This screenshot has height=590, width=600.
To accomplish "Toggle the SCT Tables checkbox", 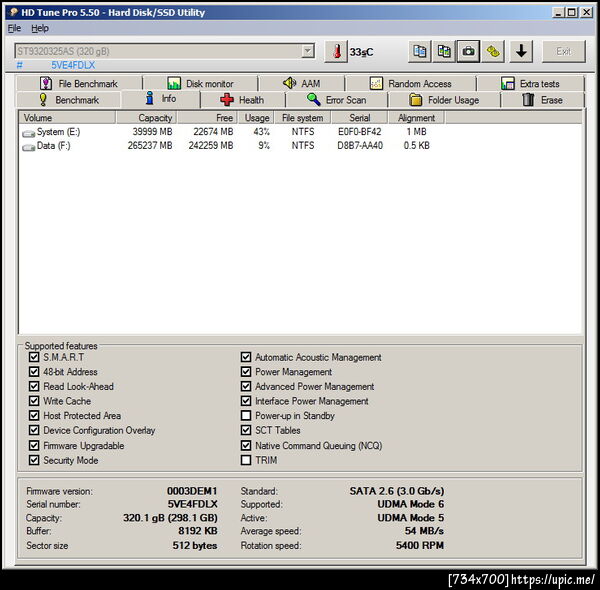I will (246, 430).
